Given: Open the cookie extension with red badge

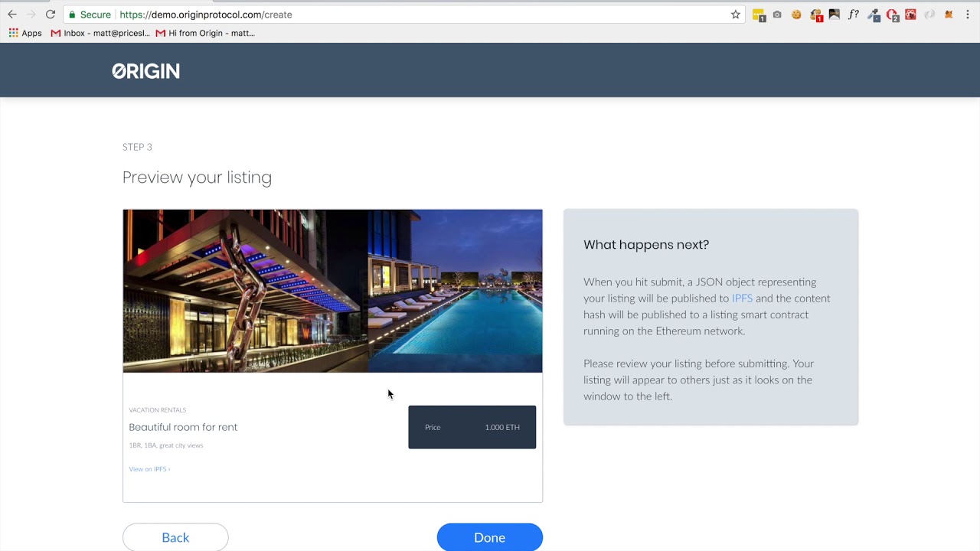Looking at the screenshot, I should 816,15.
